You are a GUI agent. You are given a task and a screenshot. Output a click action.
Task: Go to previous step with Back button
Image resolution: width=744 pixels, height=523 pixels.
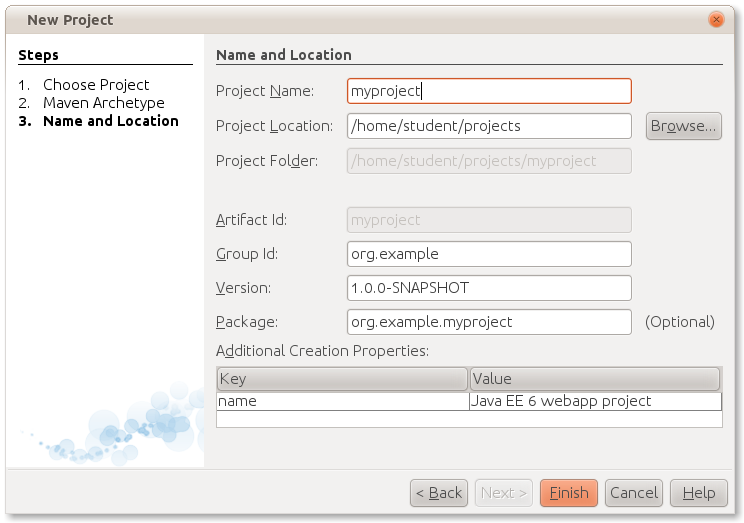[x=439, y=493]
